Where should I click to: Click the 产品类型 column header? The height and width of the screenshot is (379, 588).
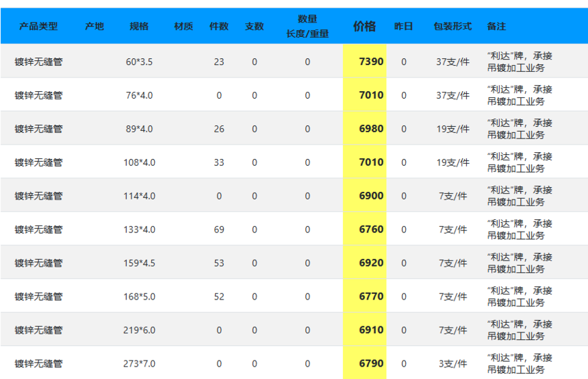pyautogui.click(x=38, y=26)
